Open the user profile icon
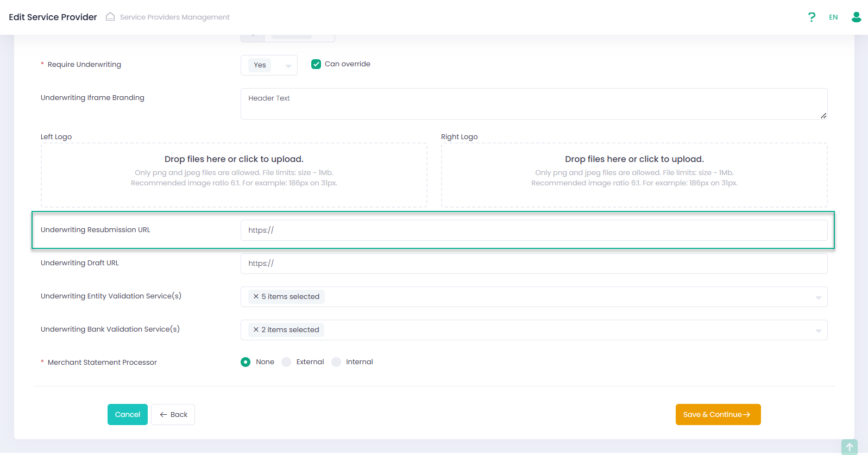The width and height of the screenshot is (868, 455). (x=856, y=17)
